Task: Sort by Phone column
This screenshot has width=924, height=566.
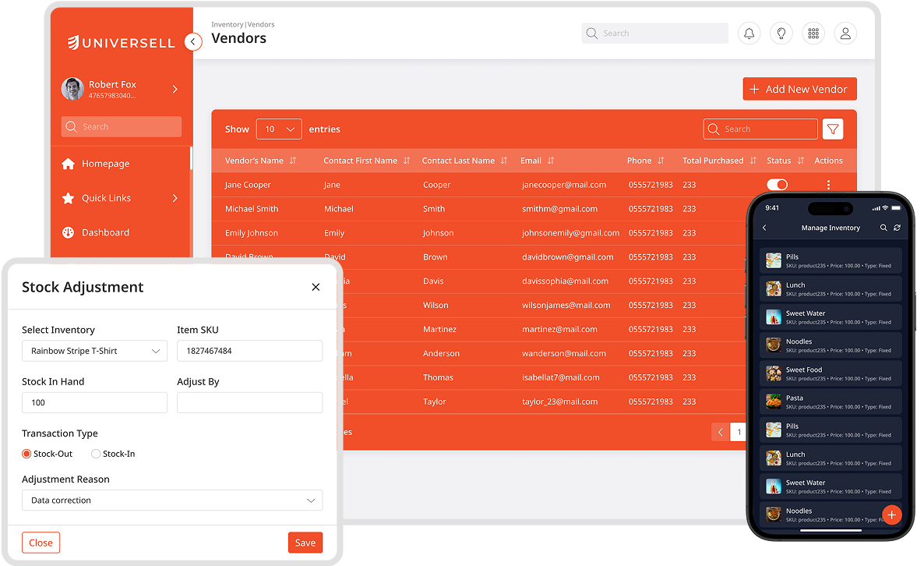Action: pos(661,161)
